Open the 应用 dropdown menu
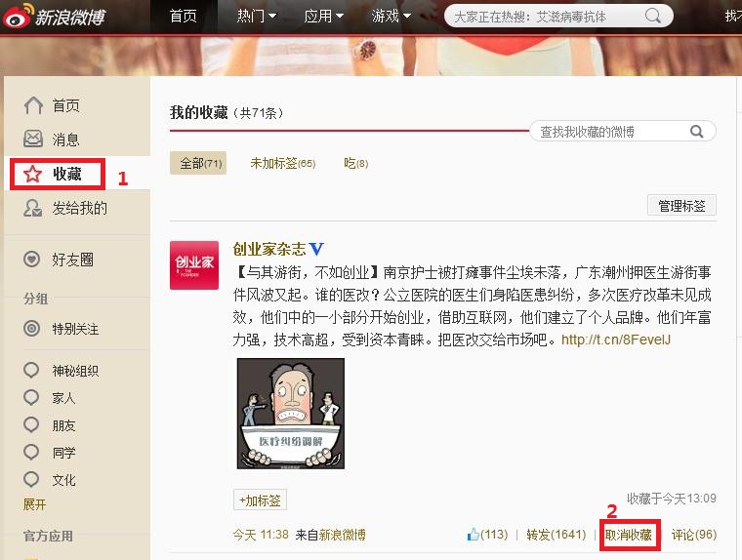This screenshot has width=742, height=560. pyautogui.click(x=323, y=17)
